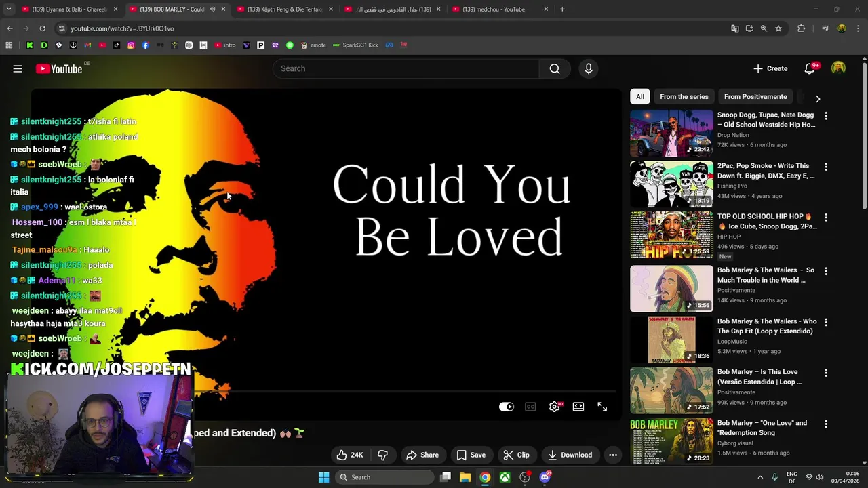The height and width of the screenshot is (488, 868).
Task: Open Chrome from the Windows taskbar
Action: pyautogui.click(x=485, y=477)
